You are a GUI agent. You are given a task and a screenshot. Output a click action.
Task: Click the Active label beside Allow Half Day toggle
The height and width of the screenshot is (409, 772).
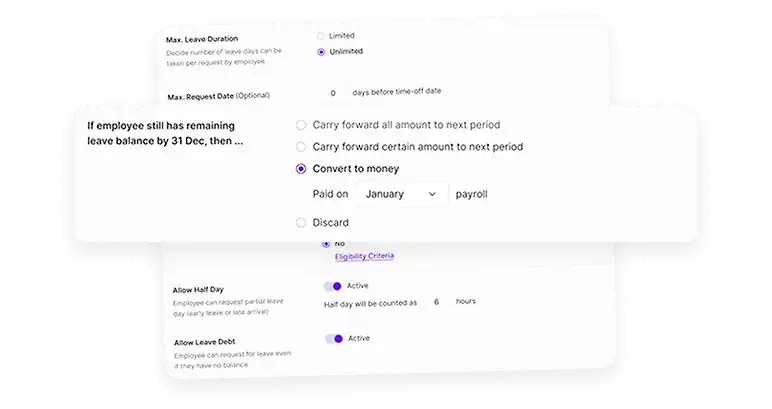tap(357, 285)
